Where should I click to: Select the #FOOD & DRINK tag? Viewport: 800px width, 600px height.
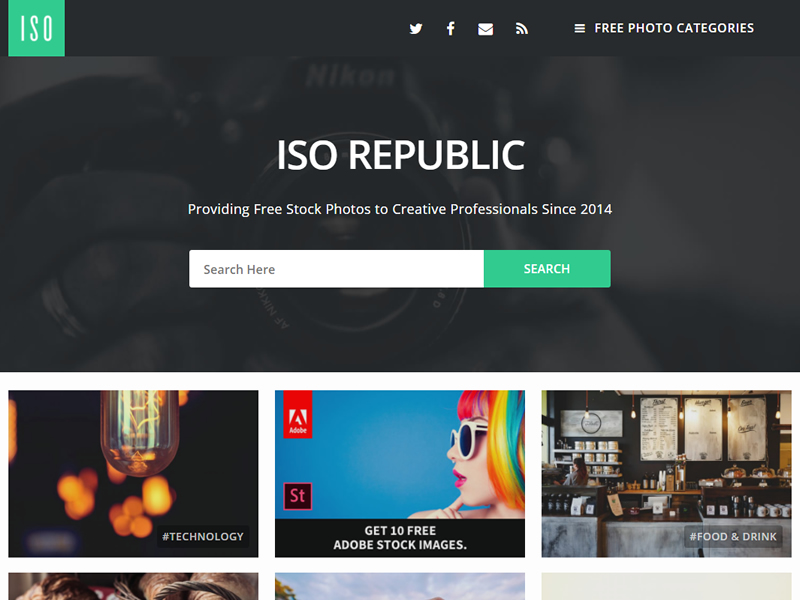click(x=733, y=536)
